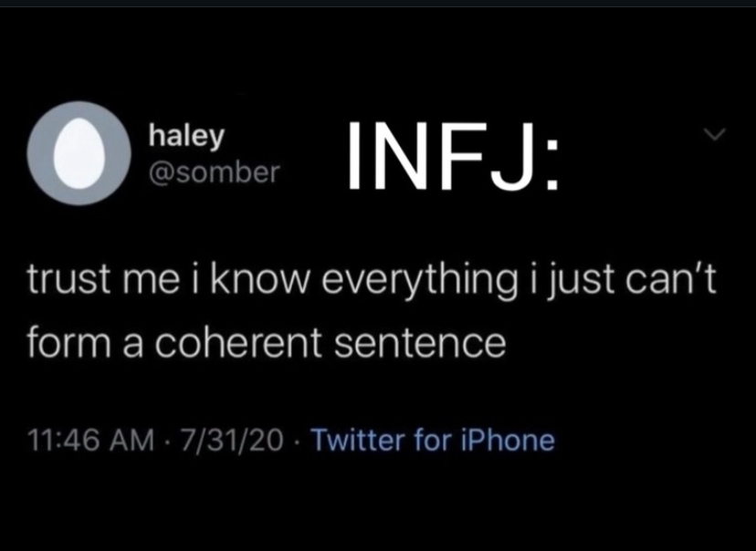Click the display name haley
756x551 pixels.
[186, 136]
